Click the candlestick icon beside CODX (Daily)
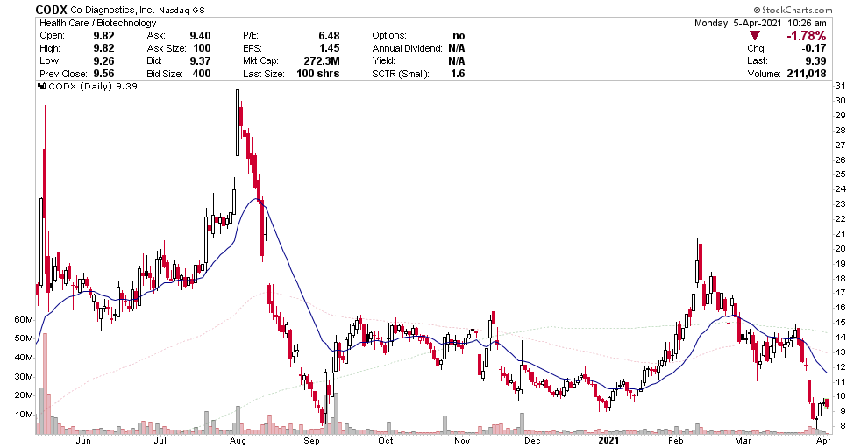 [40, 86]
